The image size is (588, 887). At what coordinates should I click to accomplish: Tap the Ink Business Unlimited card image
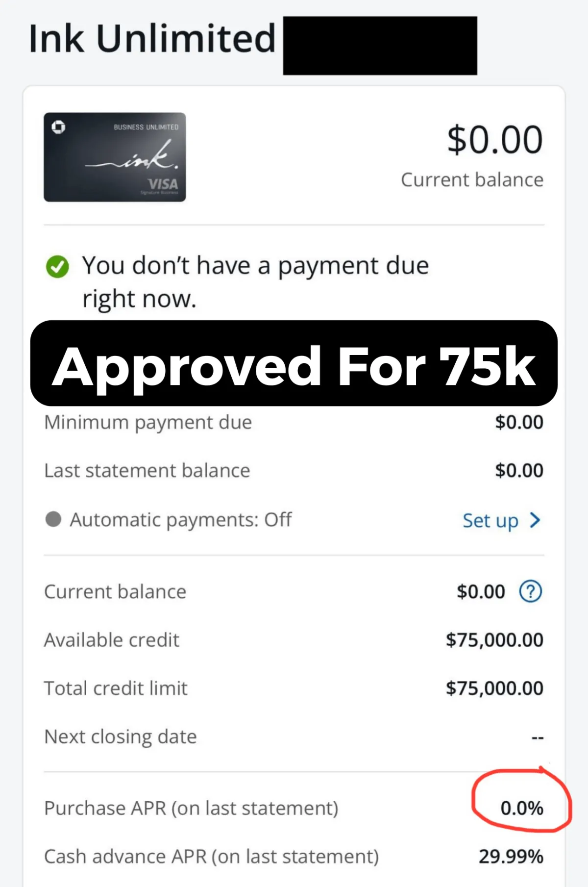click(115, 157)
